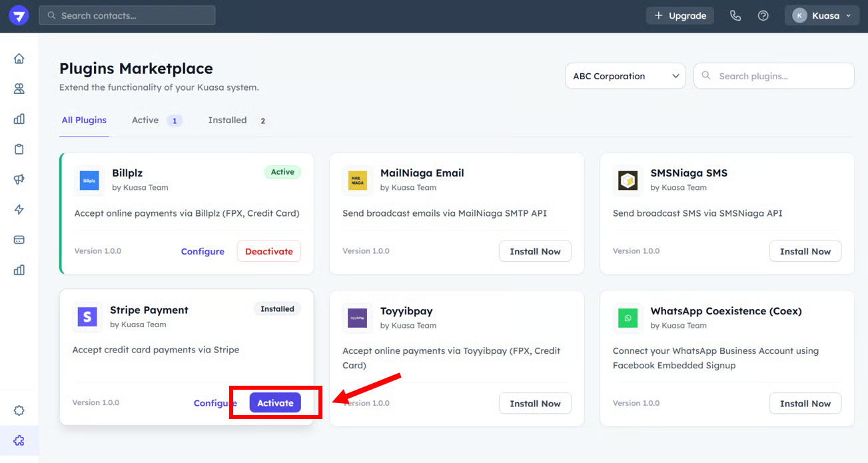Activate the Stripe Payment plugin
This screenshot has height=463, width=868.
[x=275, y=403]
